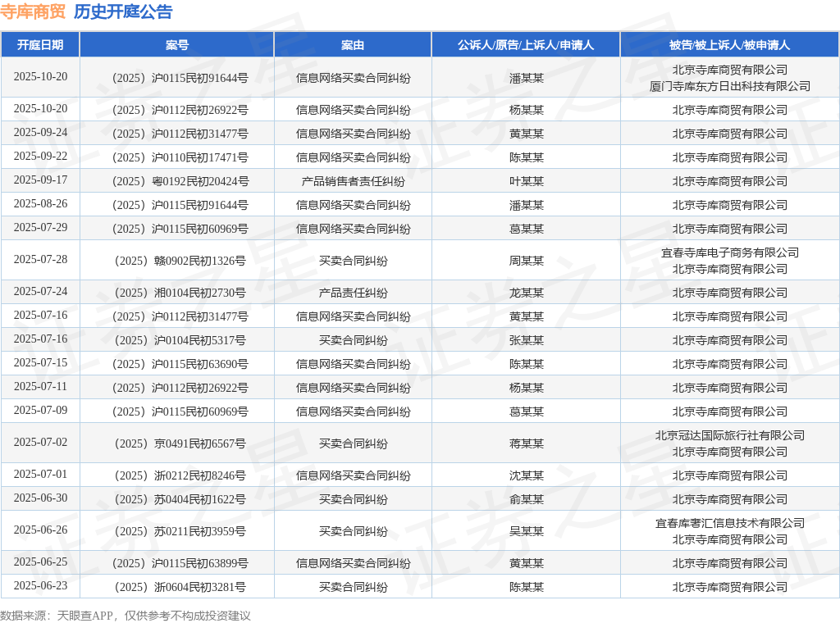
Task: Click the 数据来源 天眼查APP footer note
Action: (x=126, y=616)
